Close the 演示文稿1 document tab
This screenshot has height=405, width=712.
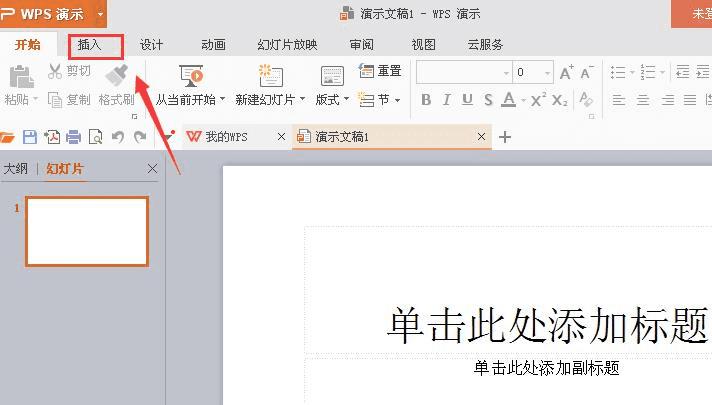click(x=481, y=137)
